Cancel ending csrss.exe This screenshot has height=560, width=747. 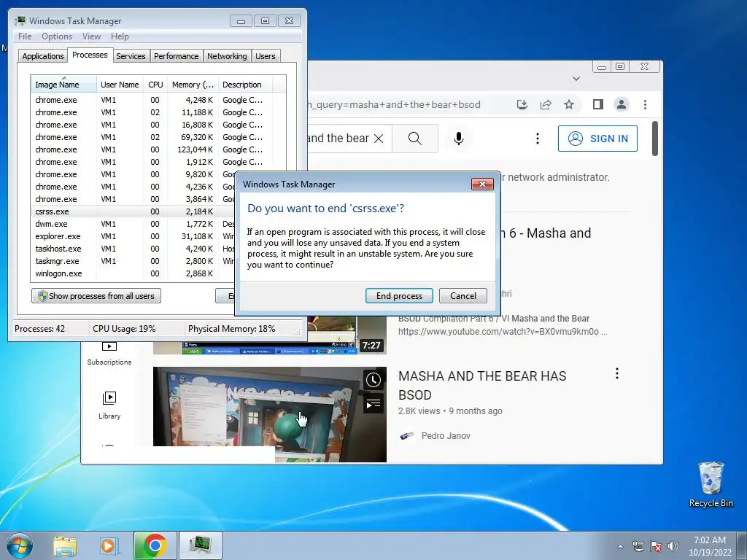[462, 296]
